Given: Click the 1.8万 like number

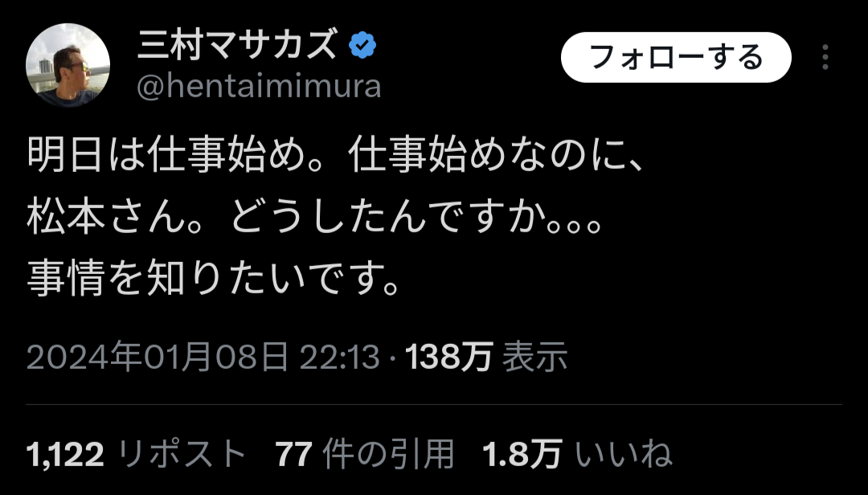Looking at the screenshot, I should [522, 455].
